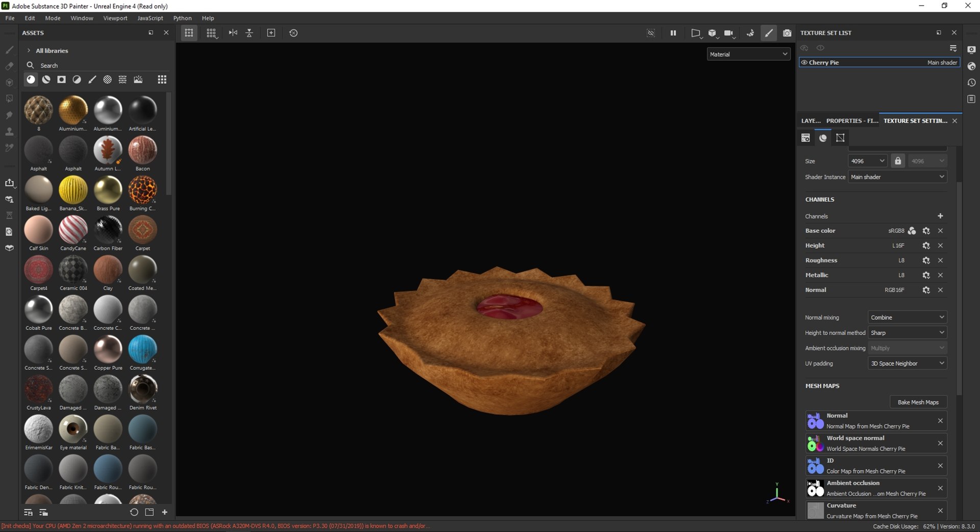
Task: Open the History icon on right sidebar
Action: pyautogui.click(x=971, y=83)
